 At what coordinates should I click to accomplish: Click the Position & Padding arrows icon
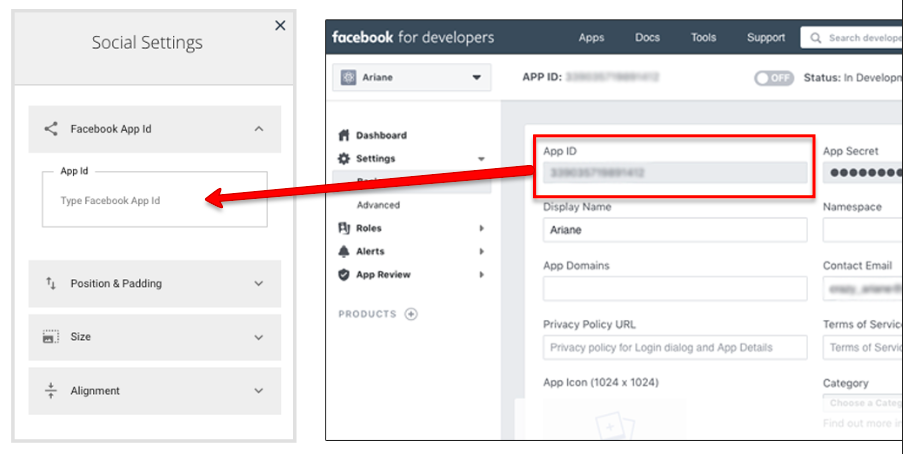tap(51, 283)
